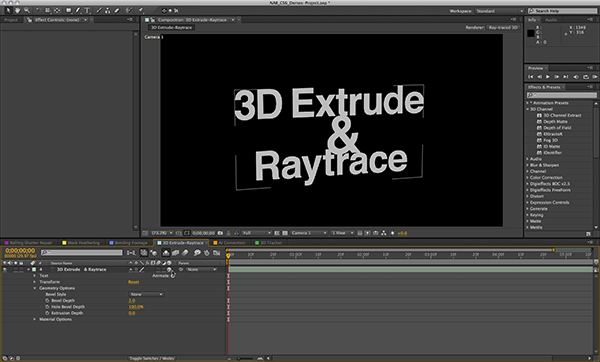
Task: Select the Horizontal Type tool
Action: (x=87, y=11)
